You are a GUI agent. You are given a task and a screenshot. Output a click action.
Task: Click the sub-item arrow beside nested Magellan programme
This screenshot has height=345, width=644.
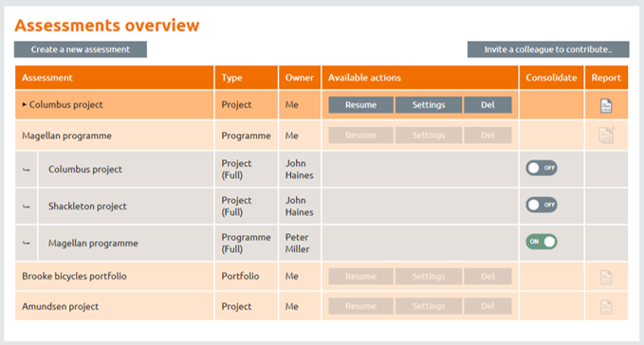27,244
